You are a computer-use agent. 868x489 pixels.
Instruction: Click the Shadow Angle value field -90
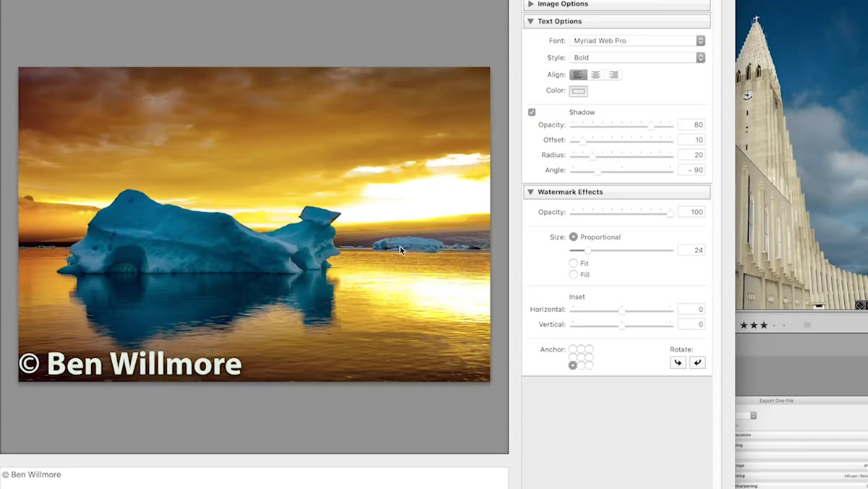point(692,170)
